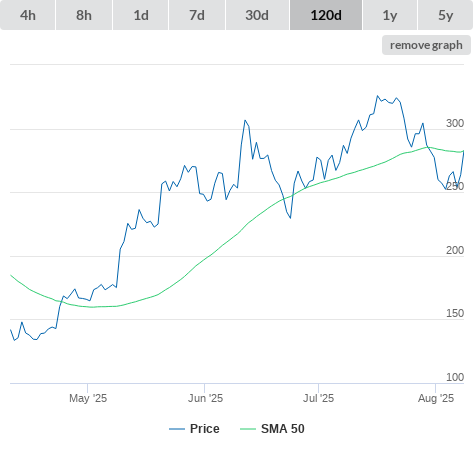Choose the 1d time range tab
The image size is (474, 455).
[141, 15]
